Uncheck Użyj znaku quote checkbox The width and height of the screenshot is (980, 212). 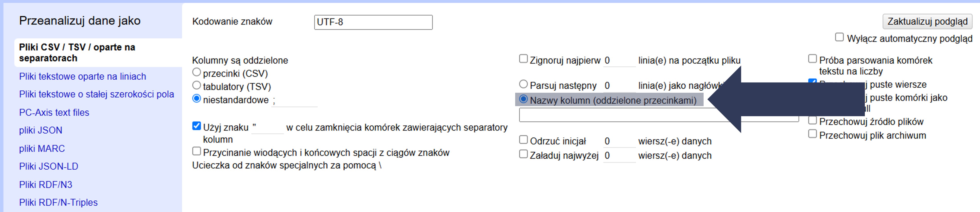tap(197, 126)
